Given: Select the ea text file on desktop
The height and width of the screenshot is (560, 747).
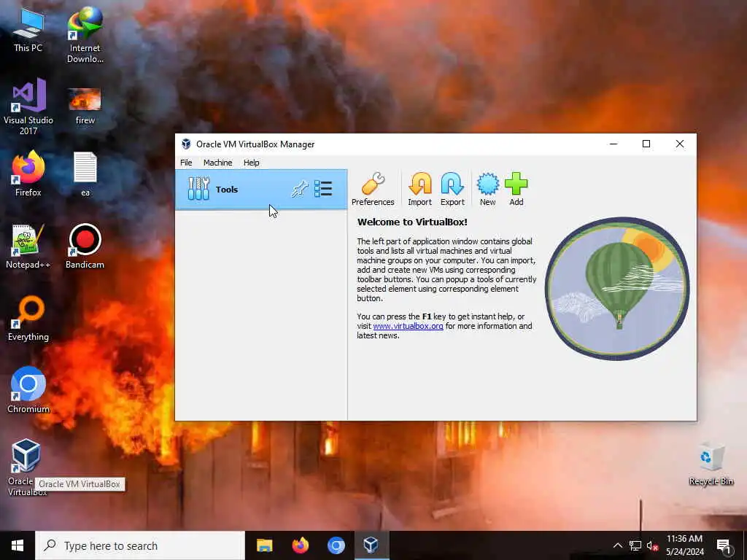Looking at the screenshot, I should coord(85,174).
